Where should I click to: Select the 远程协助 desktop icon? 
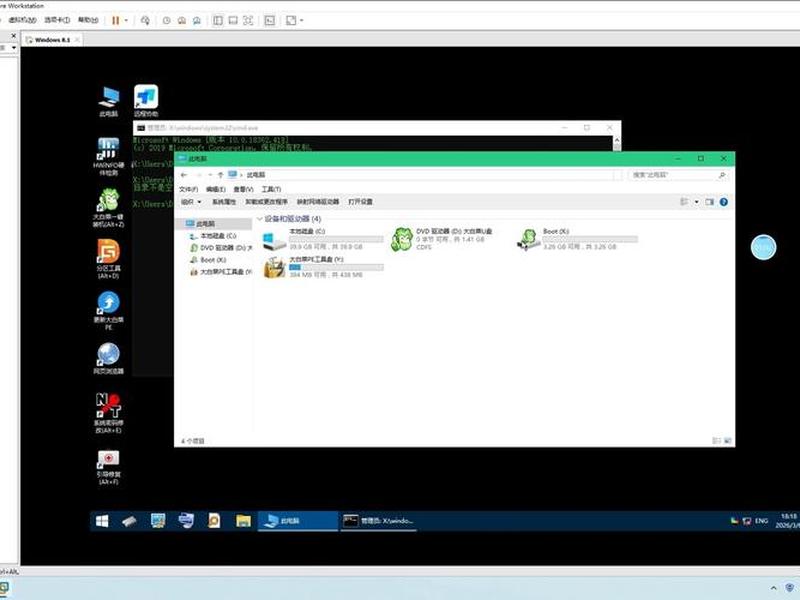click(x=146, y=101)
